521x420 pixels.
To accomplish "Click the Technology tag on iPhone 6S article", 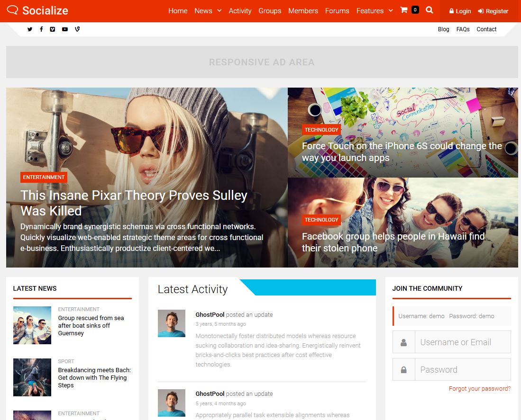I will point(321,130).
